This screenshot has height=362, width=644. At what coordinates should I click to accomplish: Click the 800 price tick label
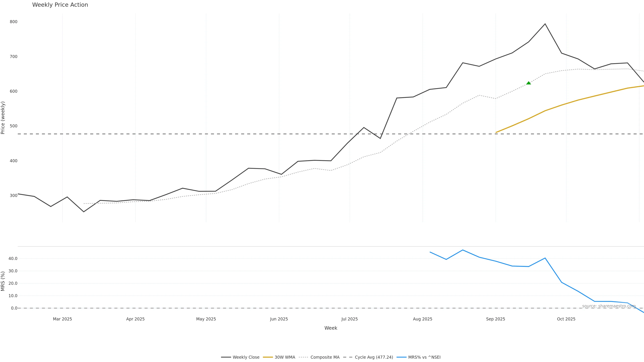pos(13,22)
